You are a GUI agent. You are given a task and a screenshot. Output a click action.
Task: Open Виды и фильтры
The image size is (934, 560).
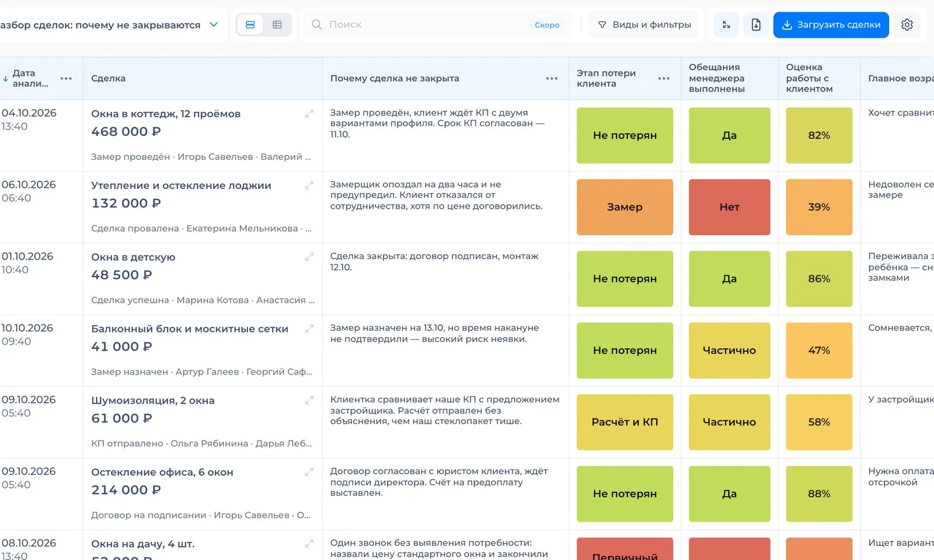(644, 24)
